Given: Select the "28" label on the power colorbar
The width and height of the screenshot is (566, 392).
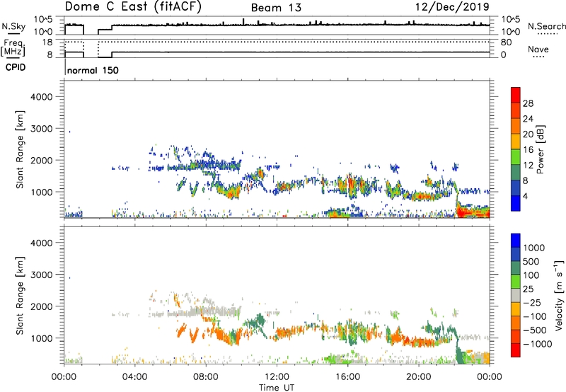Looking at the screenshot, I should (x=528, y=103).
